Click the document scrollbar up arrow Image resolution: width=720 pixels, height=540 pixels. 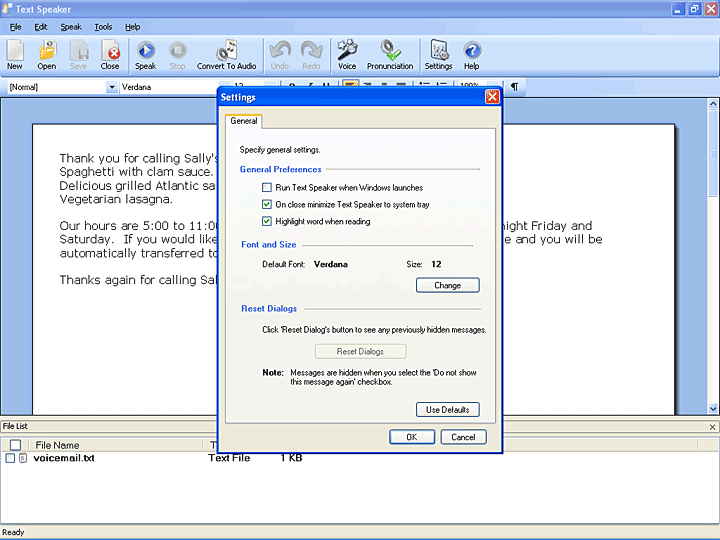click(713, 104)
